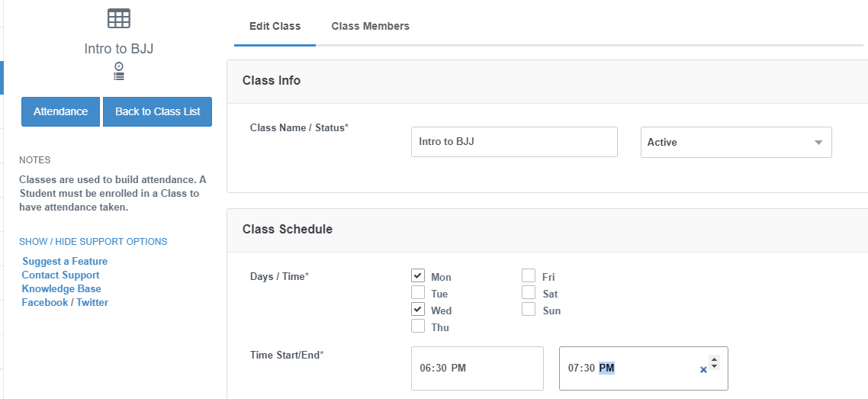Open the Active status dropdown
The width and height of the screenshot is (868, 399).
[x=736, y=142]
